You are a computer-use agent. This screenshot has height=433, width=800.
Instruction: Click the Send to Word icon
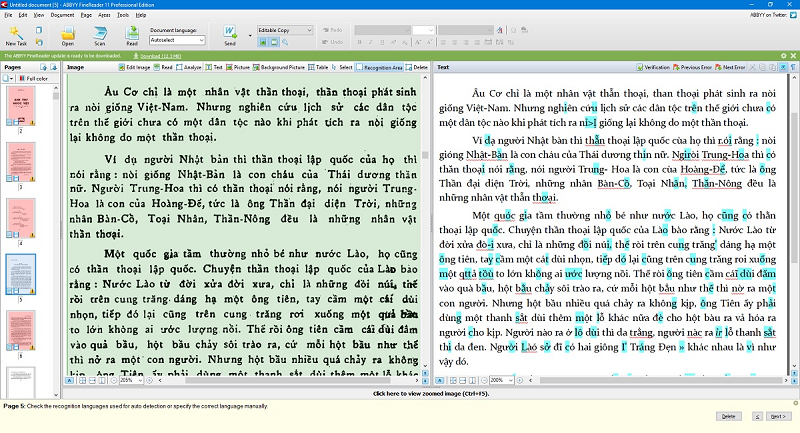[230, 33]
